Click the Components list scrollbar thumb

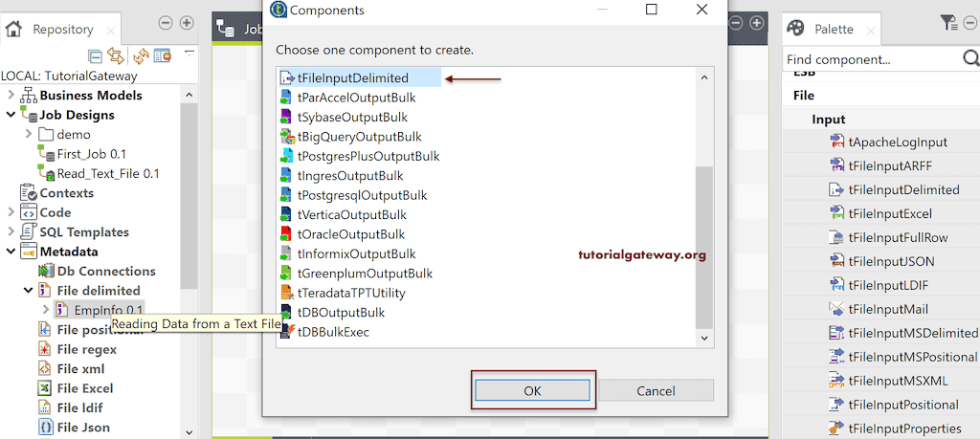pos(703,247)
